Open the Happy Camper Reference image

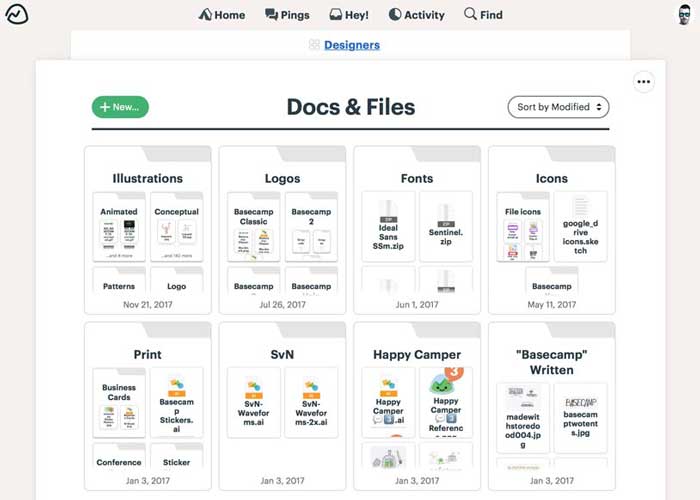(446, 403)
